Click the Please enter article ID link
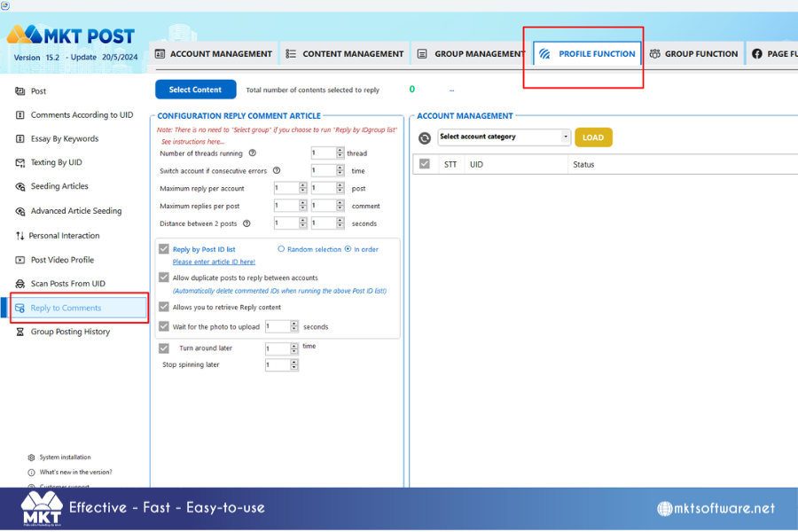The height and width of the screenshot is (532, 798). tap(214, 262)
